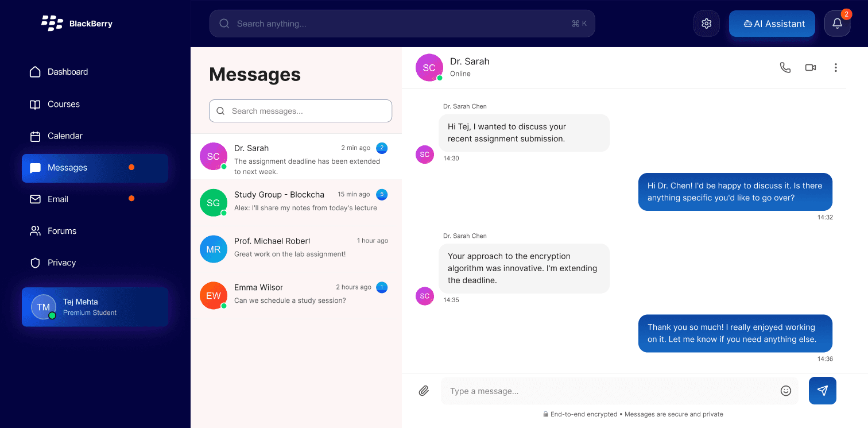Click the Study Group - Blockcha unread badge
This screenshot has height=428, width=868.
(382, 195)
